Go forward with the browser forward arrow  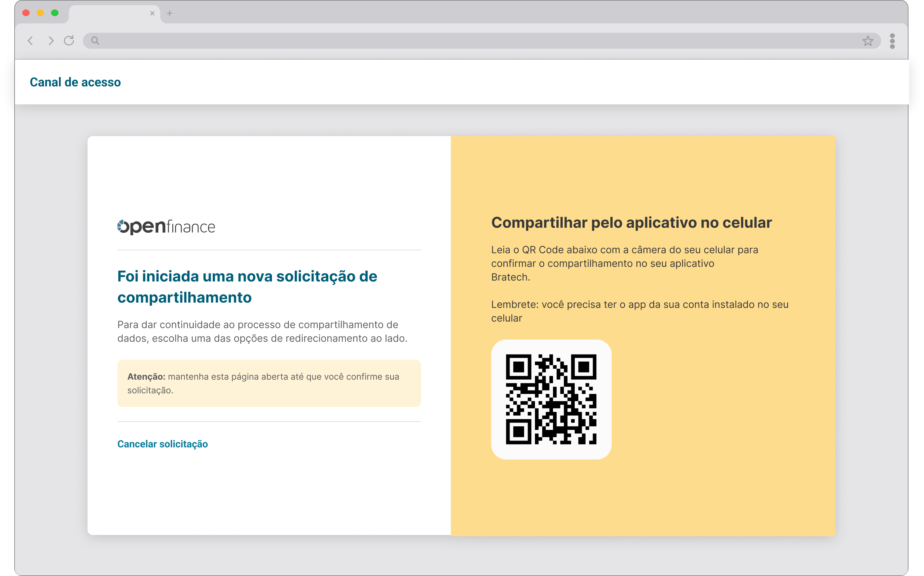click(x=51, y=41)
